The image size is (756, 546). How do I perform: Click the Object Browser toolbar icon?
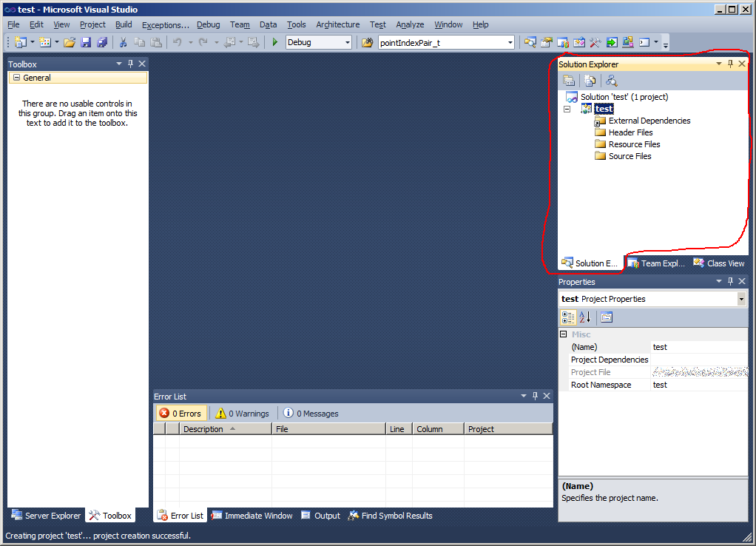coord(579,42)
